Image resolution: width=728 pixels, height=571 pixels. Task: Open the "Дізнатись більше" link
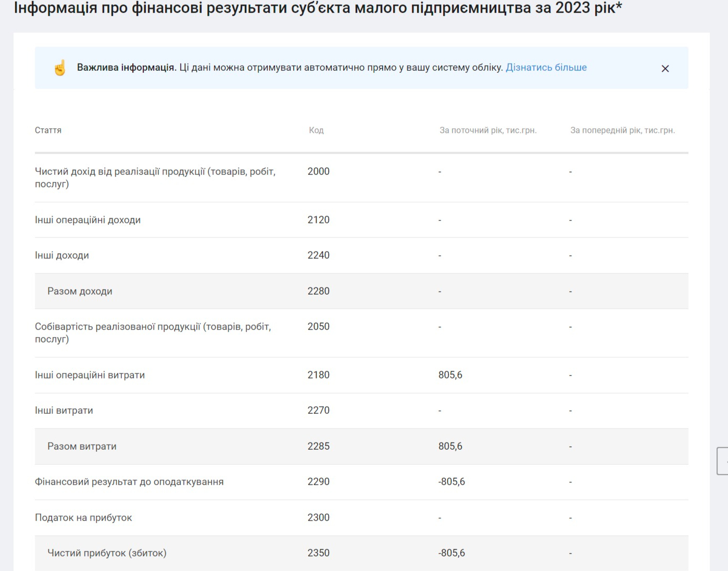pos(546,68)
